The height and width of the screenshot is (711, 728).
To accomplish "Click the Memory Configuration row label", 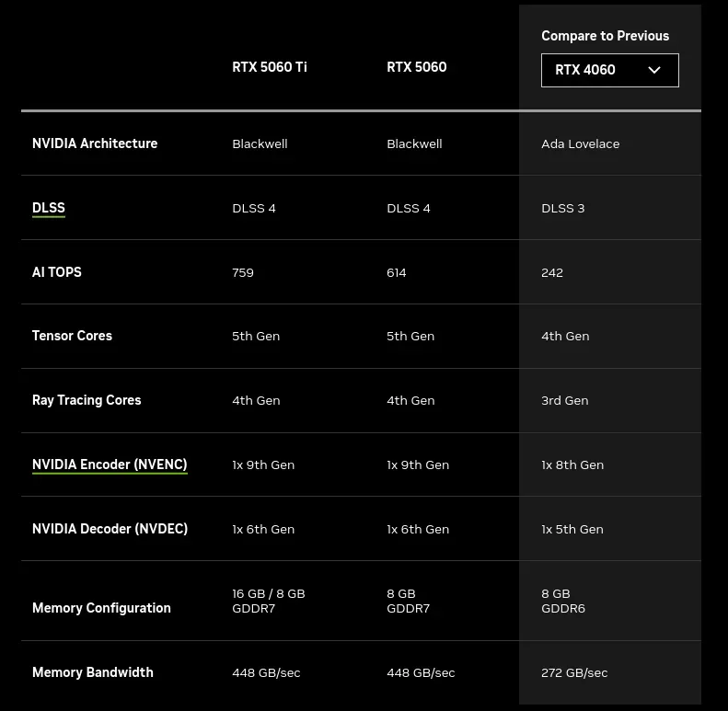I will (x=101, y=608).
